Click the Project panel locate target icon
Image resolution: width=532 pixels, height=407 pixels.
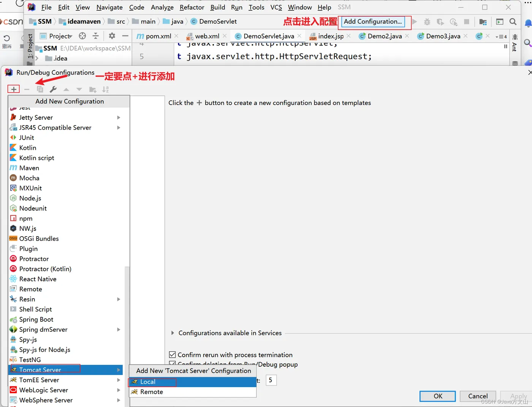click(82, 36)
